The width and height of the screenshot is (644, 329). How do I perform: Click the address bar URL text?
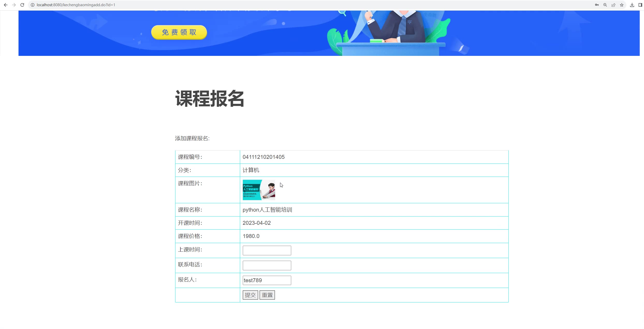pos(76,5)
